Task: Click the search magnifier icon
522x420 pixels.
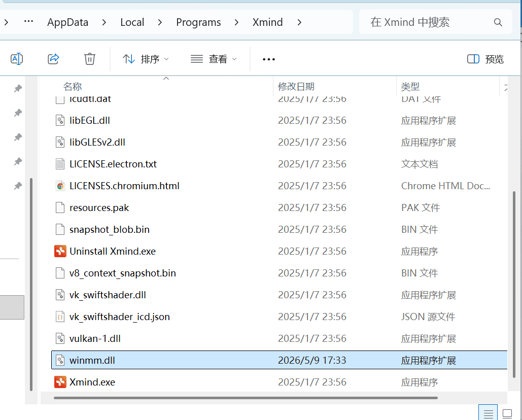Action: (498, 22)
